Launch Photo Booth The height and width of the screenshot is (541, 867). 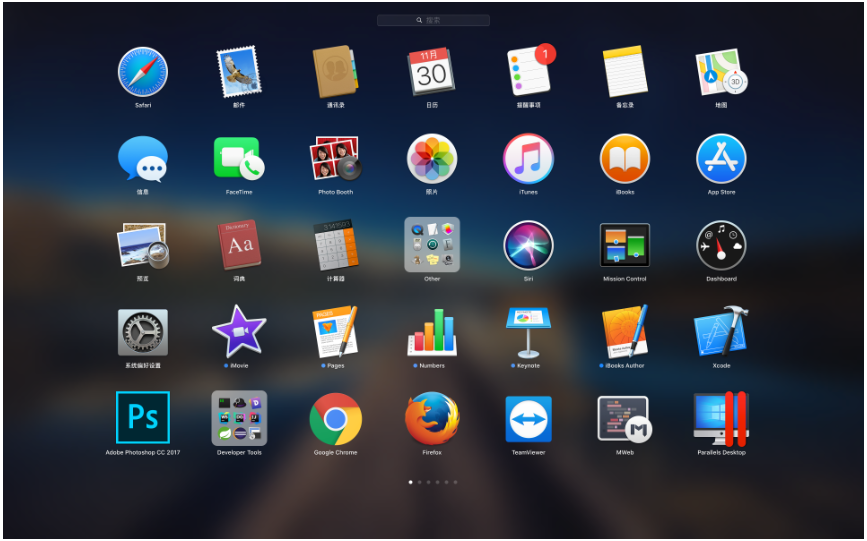335,158
